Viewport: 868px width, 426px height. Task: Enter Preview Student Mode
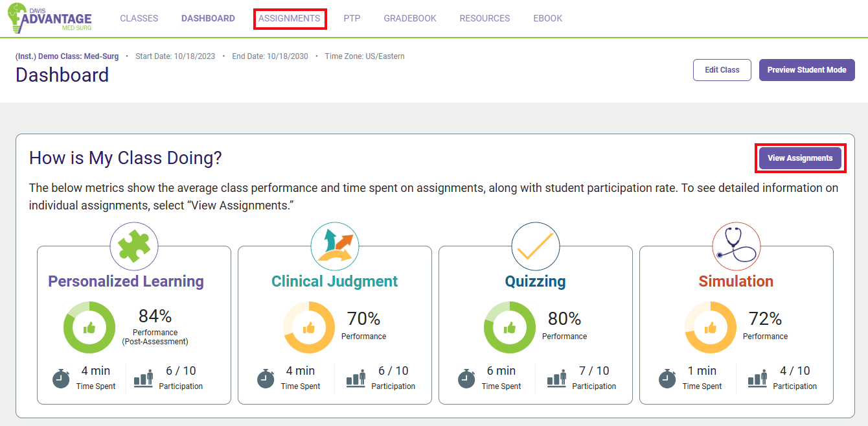pyautogui.click(x=806, y=69)
